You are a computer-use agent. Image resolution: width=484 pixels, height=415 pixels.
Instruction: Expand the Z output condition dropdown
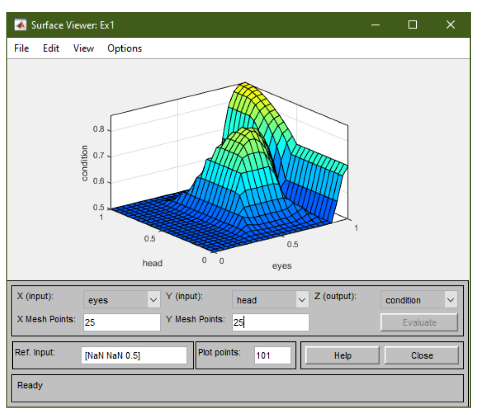tap(419, 299)
